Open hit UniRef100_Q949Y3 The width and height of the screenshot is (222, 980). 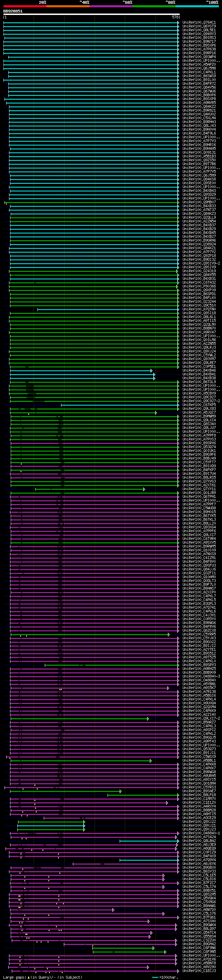tap(199, 34)
